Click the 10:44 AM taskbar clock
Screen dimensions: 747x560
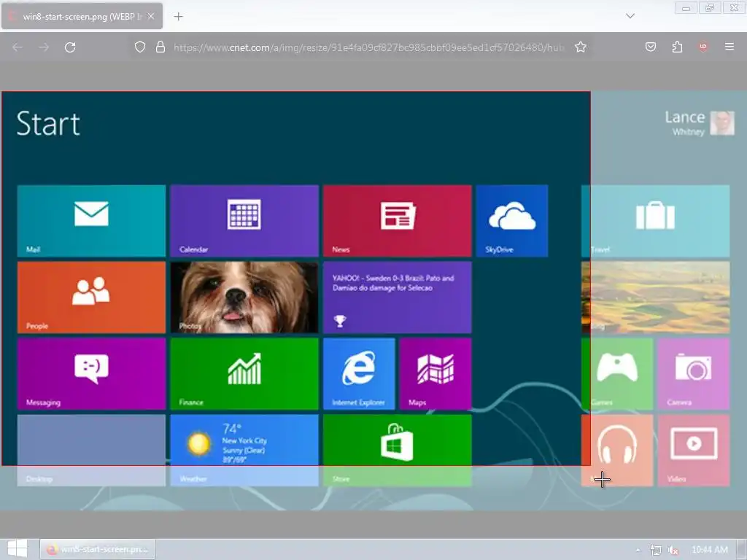pyautogui.click(x=710, y=550)
